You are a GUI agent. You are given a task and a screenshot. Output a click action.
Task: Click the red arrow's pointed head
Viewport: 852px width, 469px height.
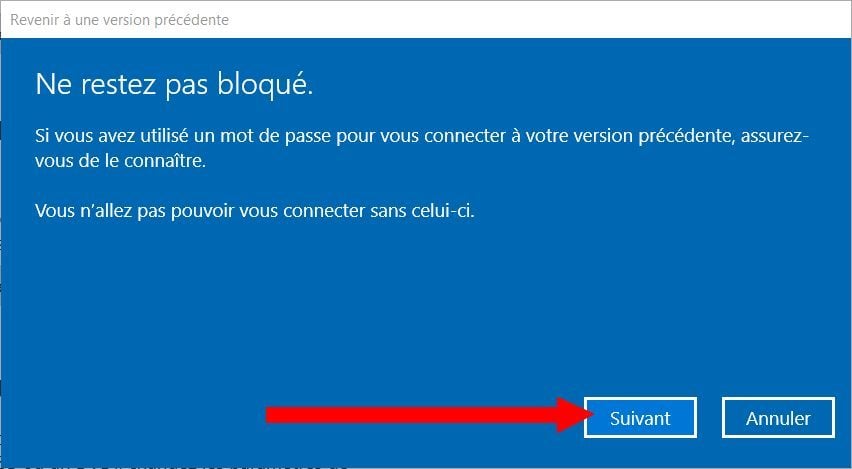point(575,415)
